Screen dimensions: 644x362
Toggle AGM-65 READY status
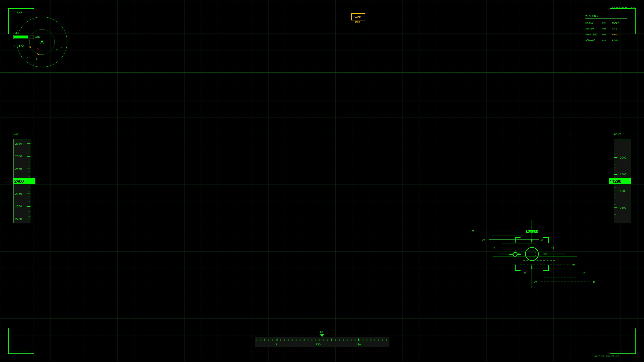tap(615, 40)
